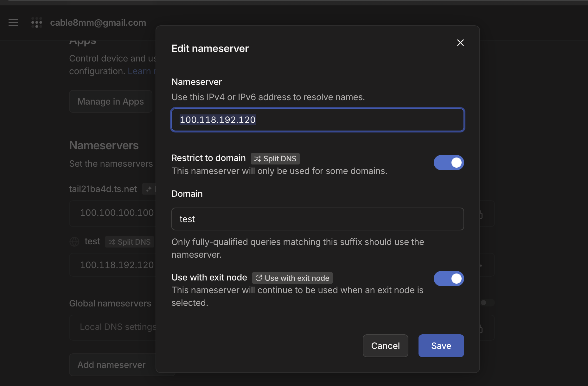Click Manage in Apps button
The width and height of the screenshot is (588, 386).
111,101
